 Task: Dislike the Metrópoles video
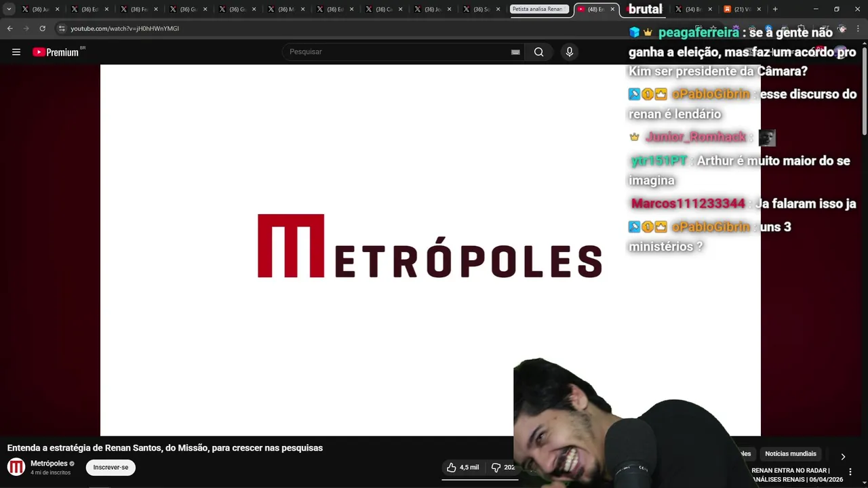[503, 468]
